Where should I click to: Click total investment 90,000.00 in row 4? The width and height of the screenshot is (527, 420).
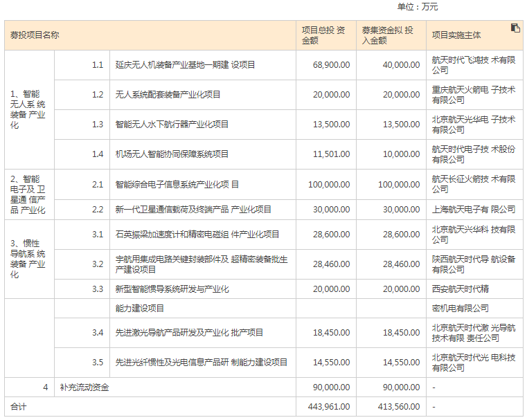pyautogui.click(x=332, y=387)
